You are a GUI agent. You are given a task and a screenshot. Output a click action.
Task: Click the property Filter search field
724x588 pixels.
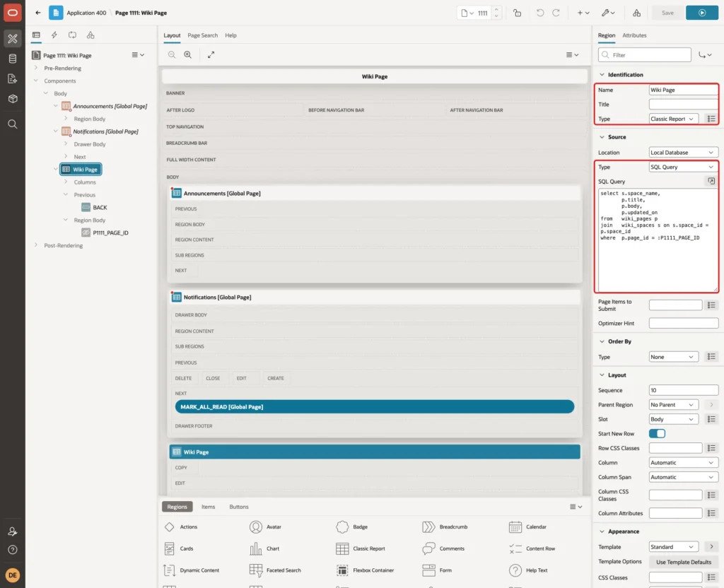point(645,55)
